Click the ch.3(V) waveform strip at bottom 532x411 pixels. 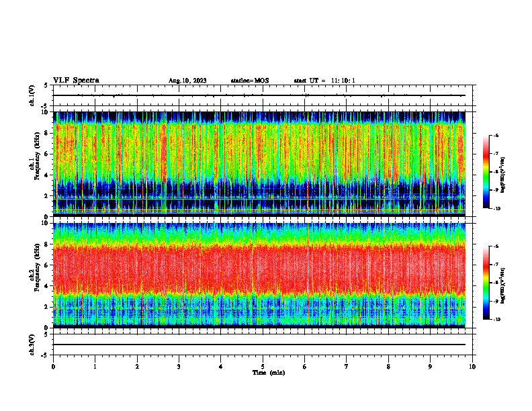(x=263, y=345)
